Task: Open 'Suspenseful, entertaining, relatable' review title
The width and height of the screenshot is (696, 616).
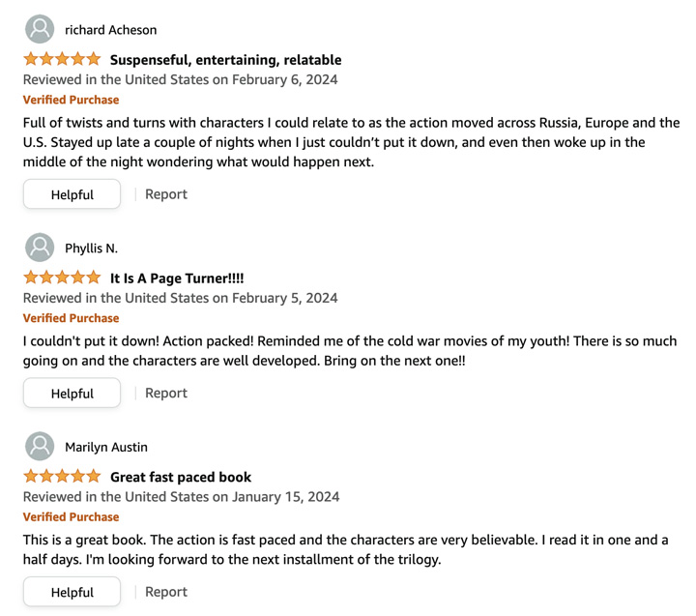Action: pyautogui.click(x=226, y=60)
